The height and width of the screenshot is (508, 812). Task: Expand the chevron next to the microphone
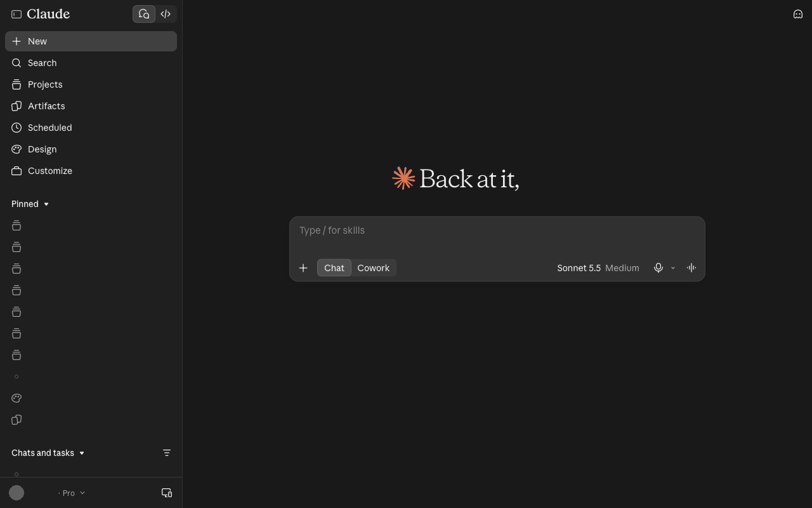[x=673, y=268]
